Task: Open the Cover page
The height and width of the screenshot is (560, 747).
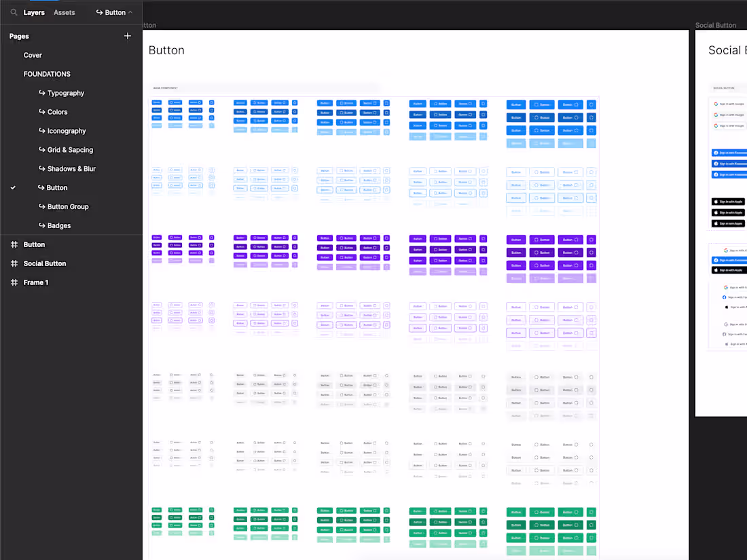Action: 32,55
